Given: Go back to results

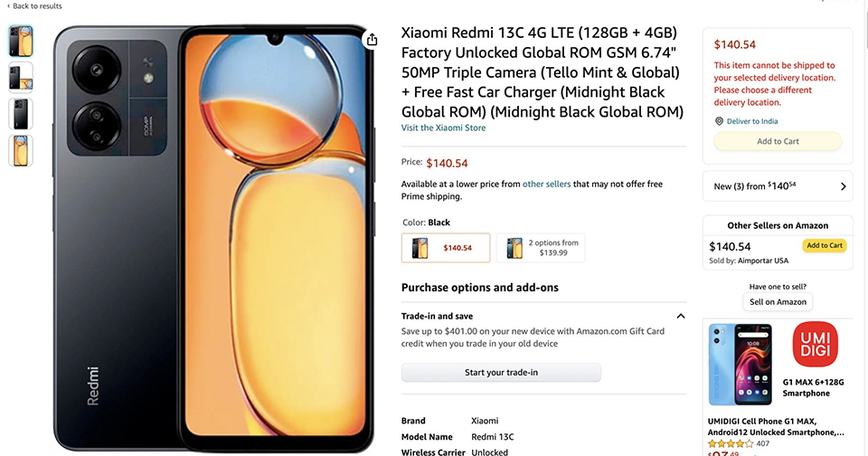Looking at the screenshot, I should tap(34, 6).
